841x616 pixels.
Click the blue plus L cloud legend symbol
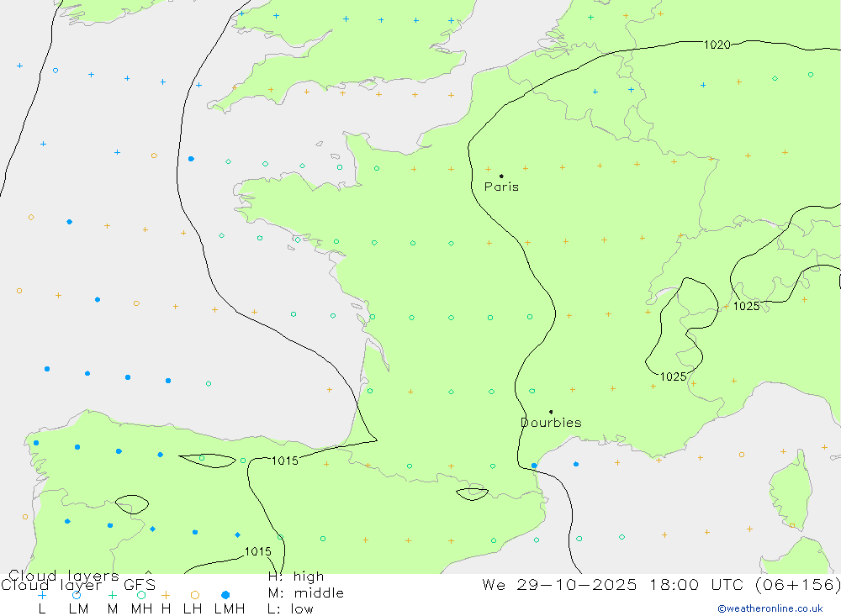pyautogui.click(x=42, y=595)
